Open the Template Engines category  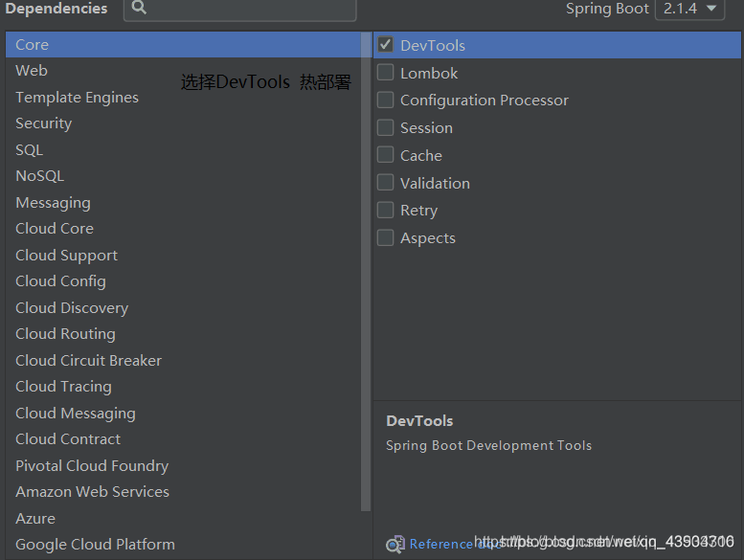[183, 98]
